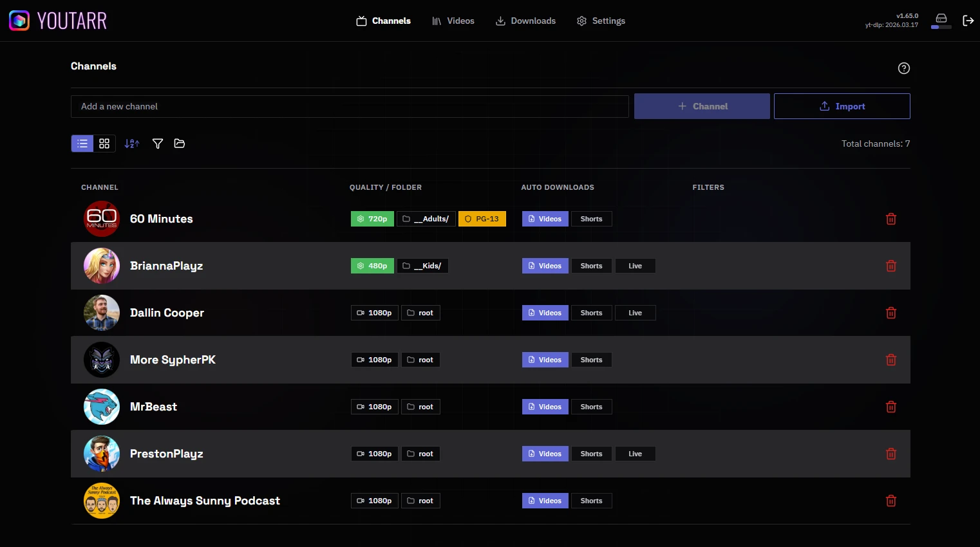Focus the Add a new channel field
980x547 pixels.
click(350, 106)
